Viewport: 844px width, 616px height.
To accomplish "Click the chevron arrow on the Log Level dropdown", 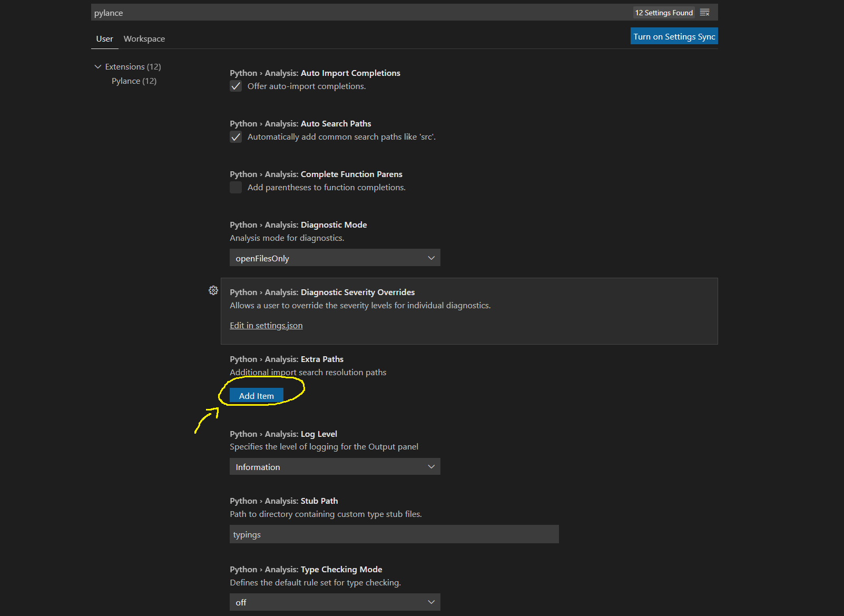I will click(x=431, y=466).
